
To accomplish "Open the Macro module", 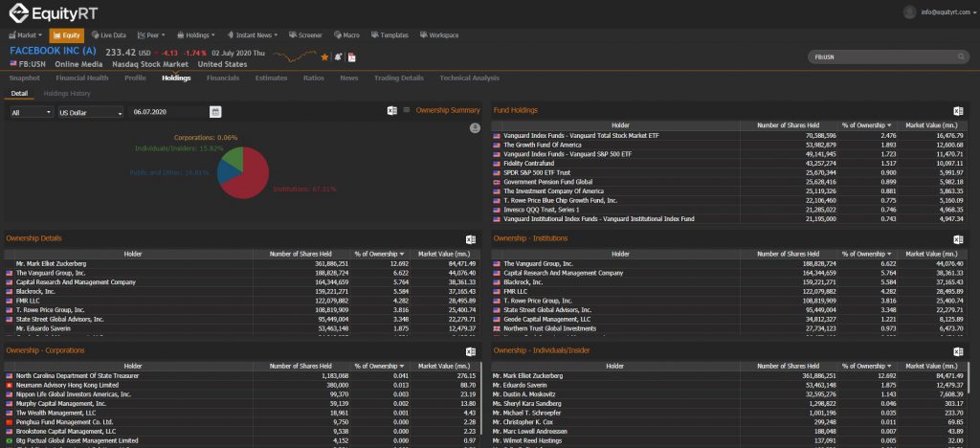I will (x=346, y=35).
